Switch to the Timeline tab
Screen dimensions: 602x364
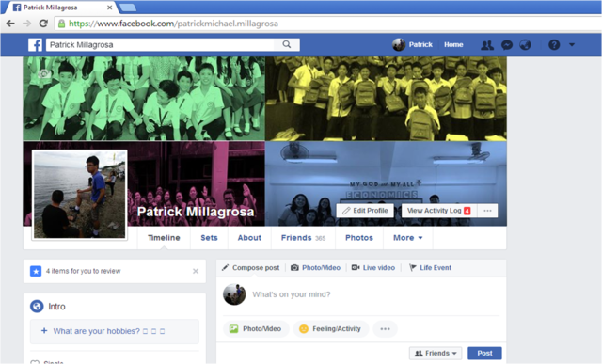pos(164,238)
